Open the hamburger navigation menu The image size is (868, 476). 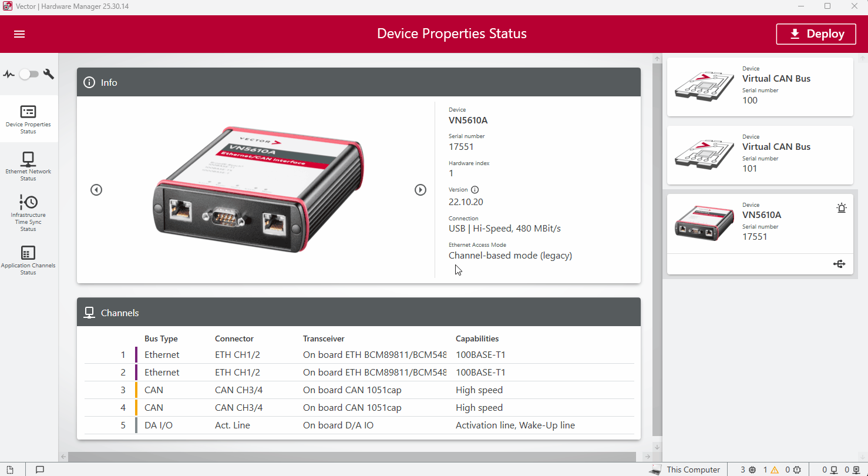coord(19,34)
